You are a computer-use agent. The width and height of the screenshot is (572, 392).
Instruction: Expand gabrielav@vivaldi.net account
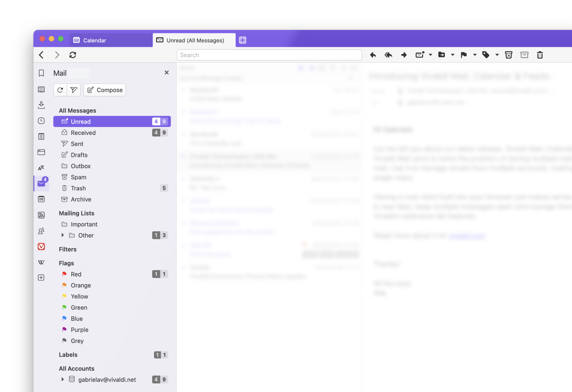63,380
